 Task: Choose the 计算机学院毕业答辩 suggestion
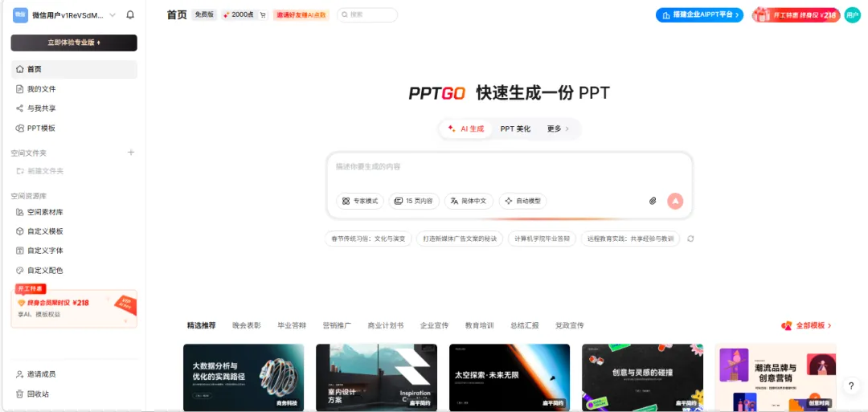(542, 239)
